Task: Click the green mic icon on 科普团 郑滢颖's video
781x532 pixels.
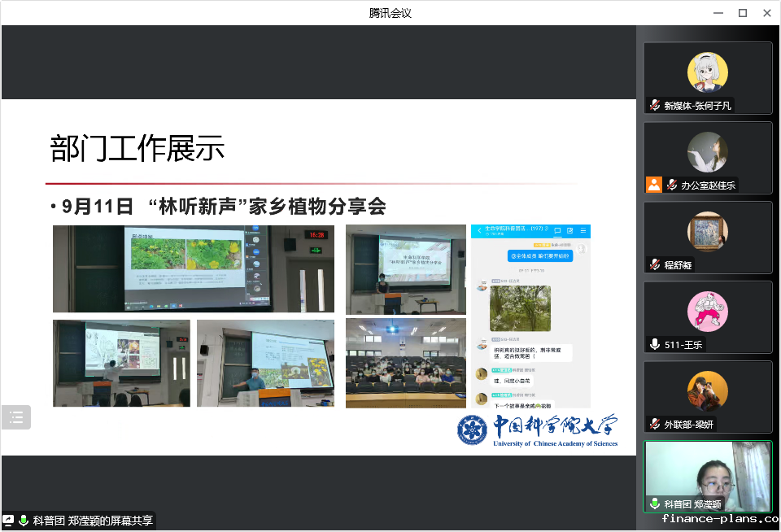Action: coord(655,504)
